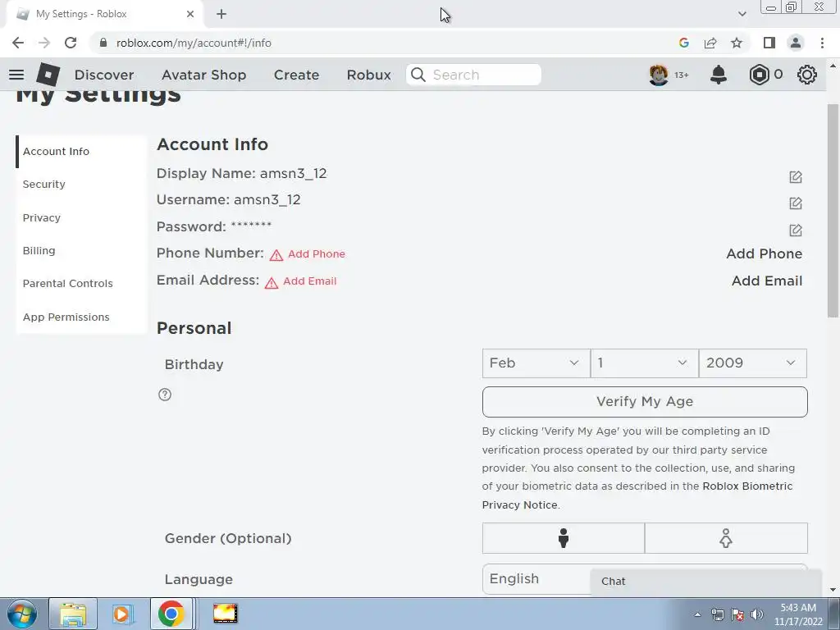This screenshot has height=630, width=840.
Task: Edit the Username with pencil icon
Action: click(796, 203)
